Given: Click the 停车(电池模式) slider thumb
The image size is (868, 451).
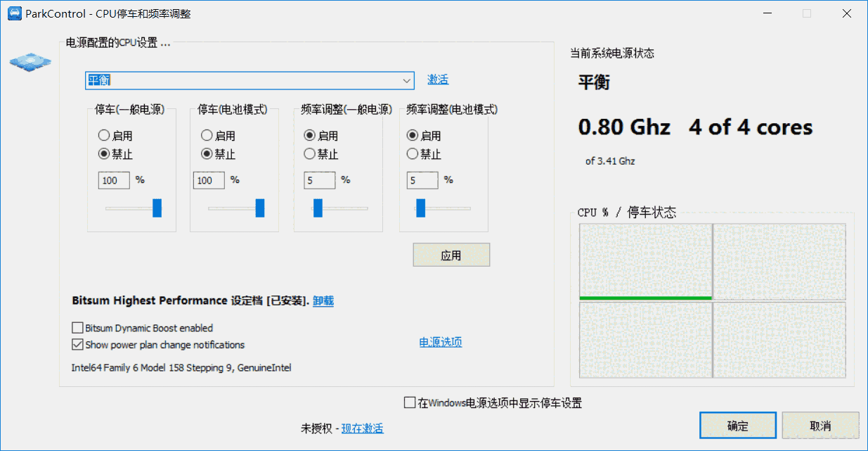Looking at the screenshot, I should (x=260, y=208).
